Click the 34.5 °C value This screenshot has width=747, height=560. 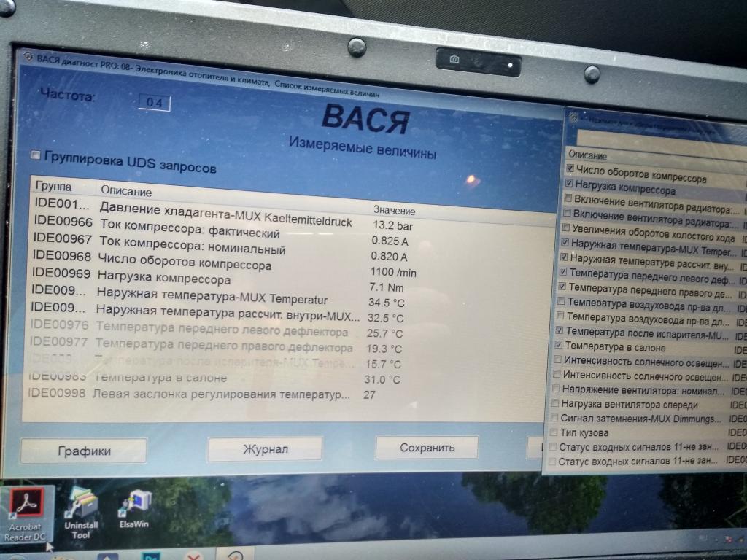[386, 303]
